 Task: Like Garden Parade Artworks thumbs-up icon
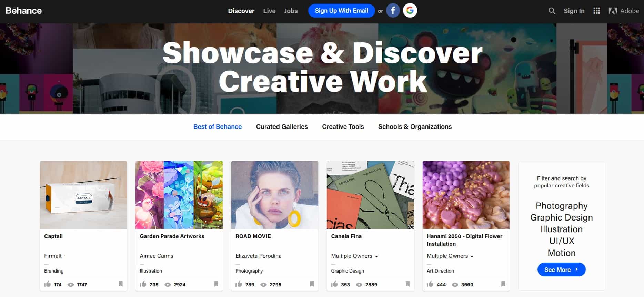pyautogui.click(x=143, y=284)
